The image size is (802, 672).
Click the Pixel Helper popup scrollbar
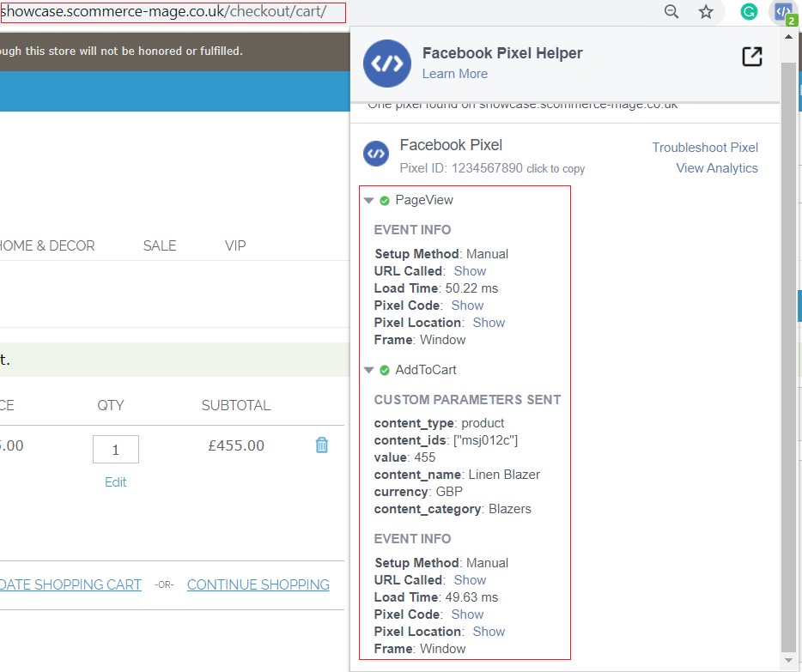(788, 343)
